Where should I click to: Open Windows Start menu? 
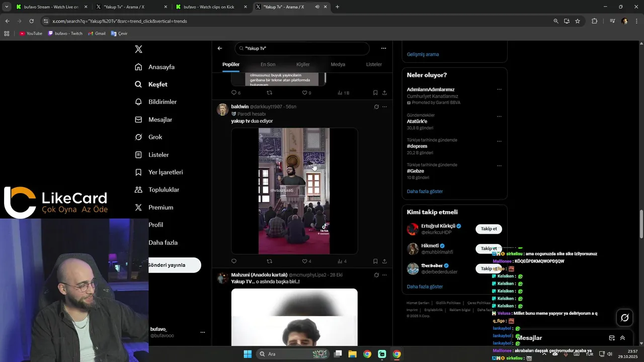(x=248, y=354)
